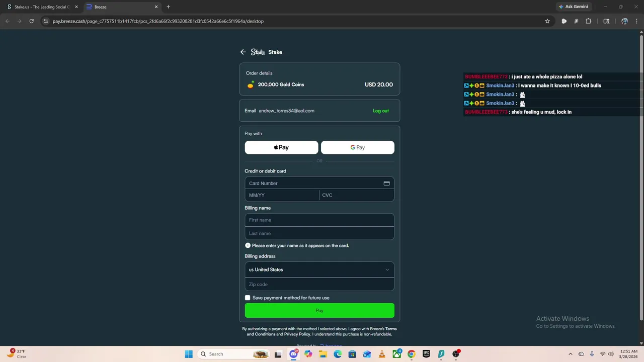The image size is (644, 362).
Task: Open the Chrome Extensions puzzle icon
Action: click(588, 21)
